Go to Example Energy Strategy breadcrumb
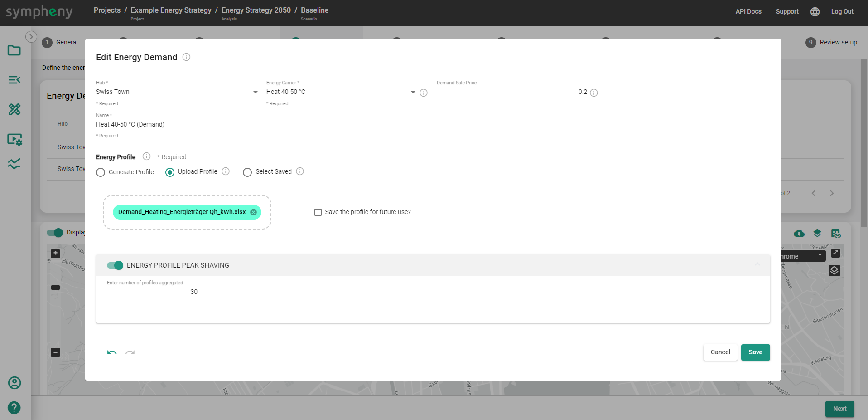 click(171, 10)
